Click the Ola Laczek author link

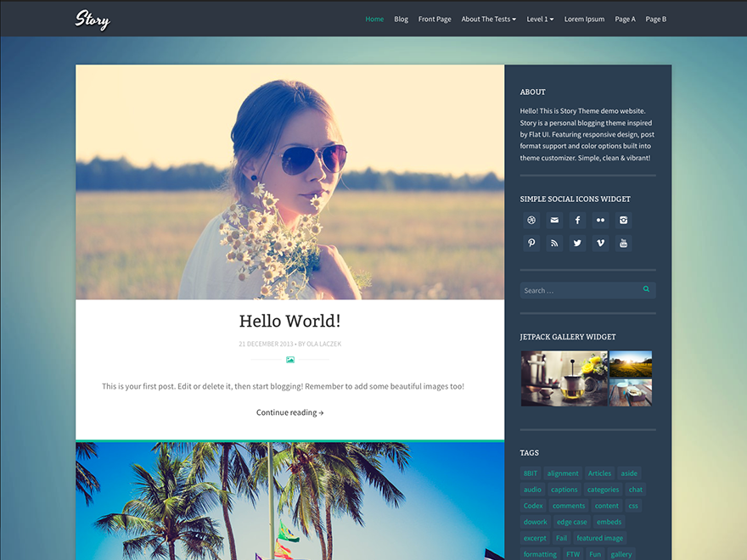click(x=322, y=343)
